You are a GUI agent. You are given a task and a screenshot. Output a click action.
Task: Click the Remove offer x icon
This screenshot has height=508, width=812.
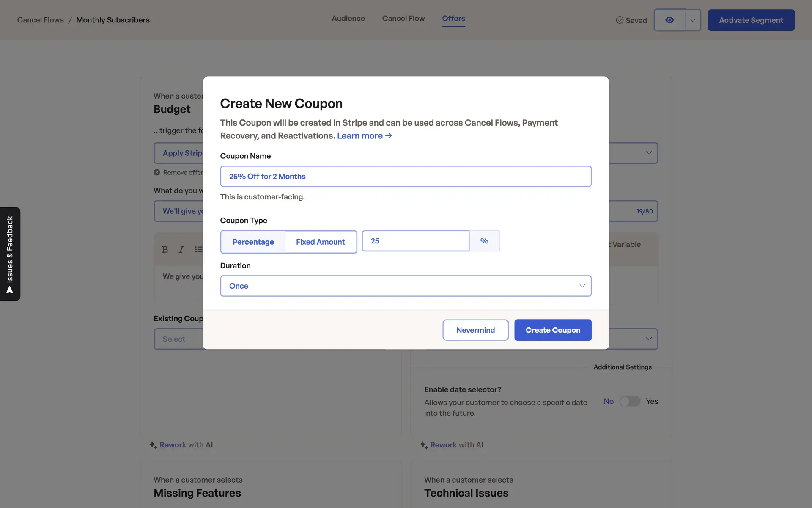(x=157, y=172)
